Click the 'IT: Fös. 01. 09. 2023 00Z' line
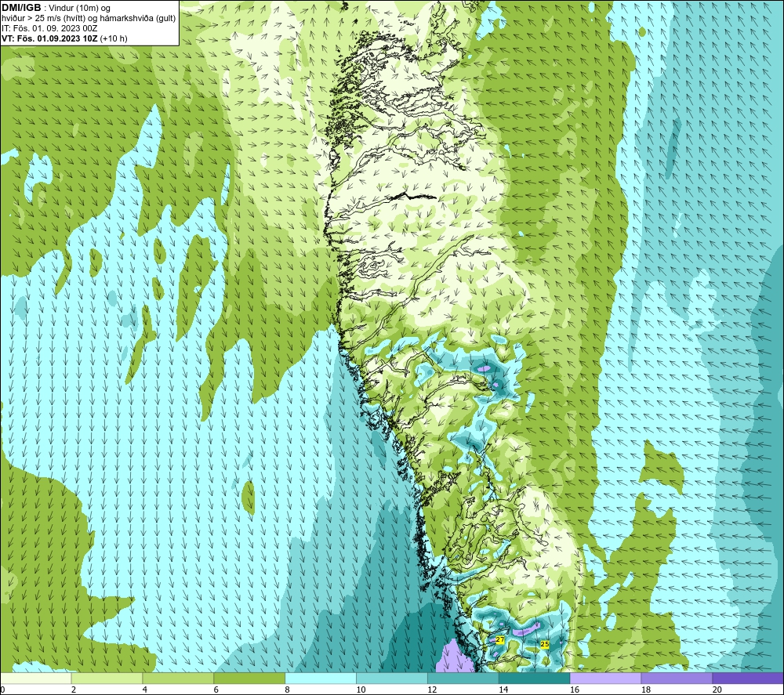The width and height of the screenshot is (784, 695). click(x=49, y=28)
